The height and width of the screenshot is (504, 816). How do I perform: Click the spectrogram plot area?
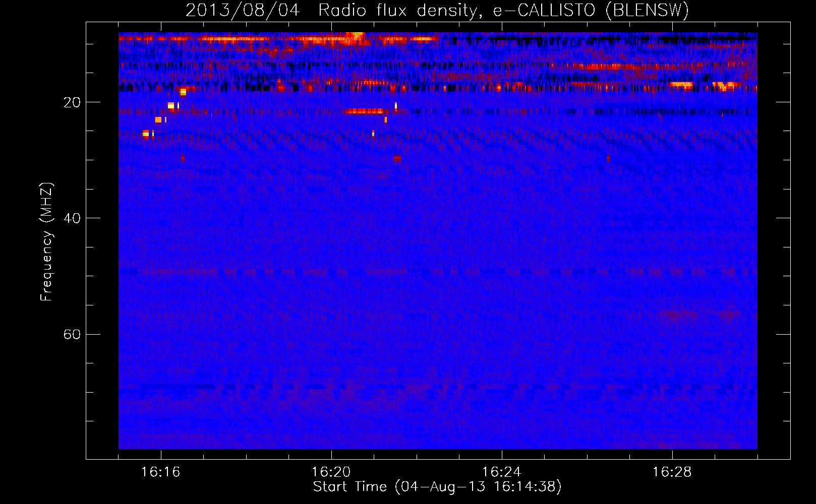[438, 240]
